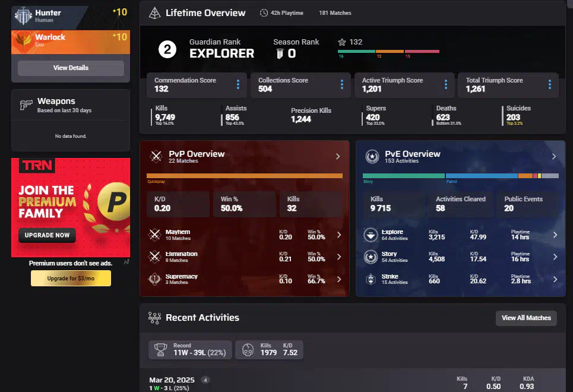
Task: Click the Record trophy icon
Action: tap(160, 350)
